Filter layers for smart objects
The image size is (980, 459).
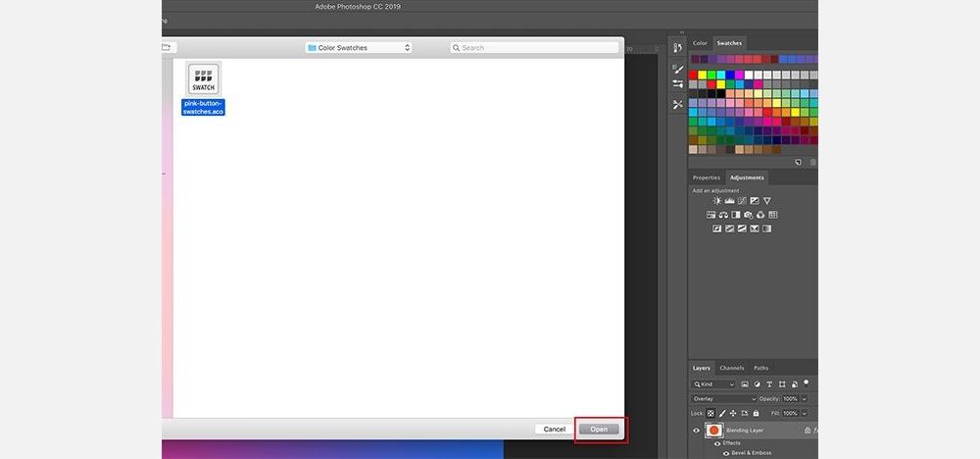pyautogui.click(x=795, y=384)
